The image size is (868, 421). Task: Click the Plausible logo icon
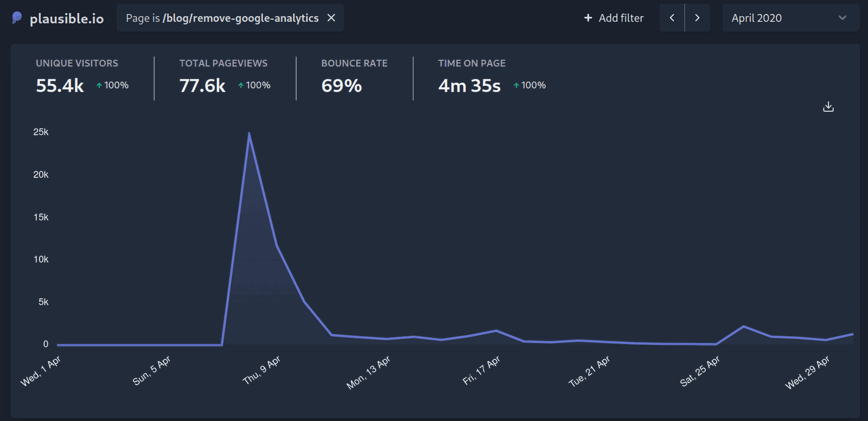click(x=17, y=18)
